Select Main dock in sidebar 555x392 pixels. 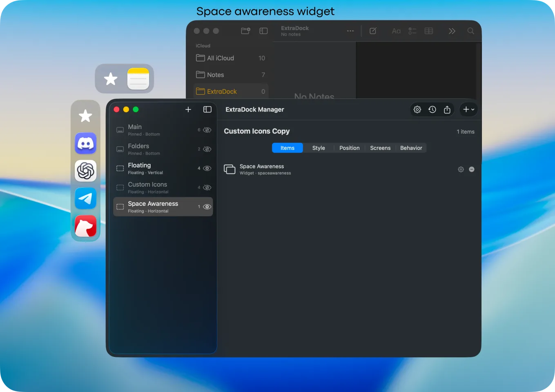(163, 130)
